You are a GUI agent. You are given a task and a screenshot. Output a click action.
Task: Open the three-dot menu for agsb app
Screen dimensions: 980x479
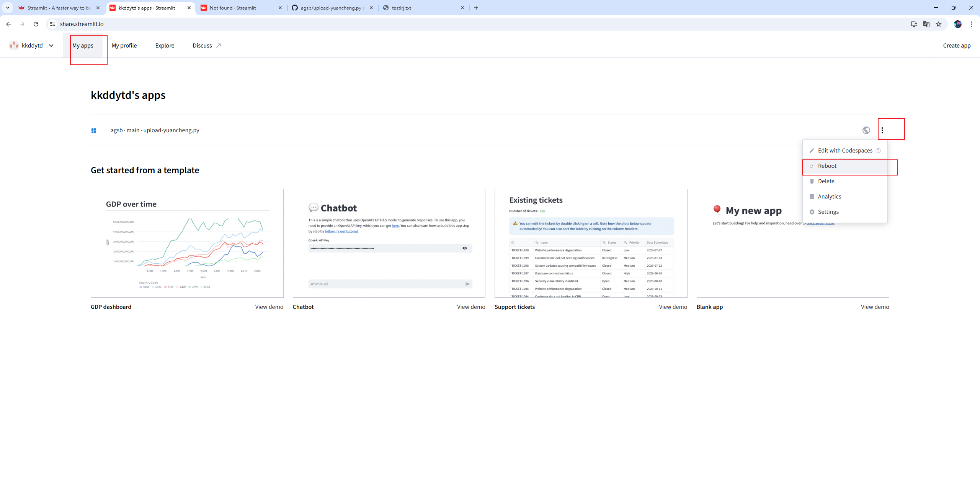[x=882, y=130]
